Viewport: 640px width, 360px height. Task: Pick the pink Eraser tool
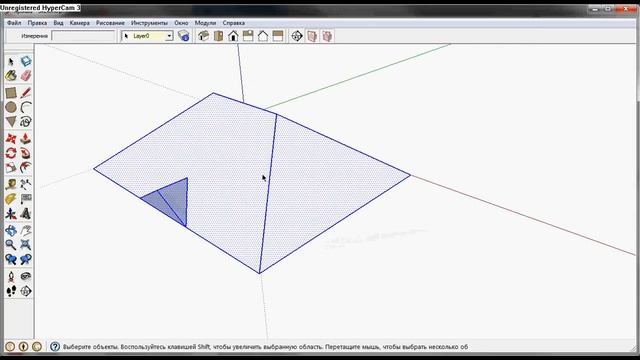tap(26, 76)
